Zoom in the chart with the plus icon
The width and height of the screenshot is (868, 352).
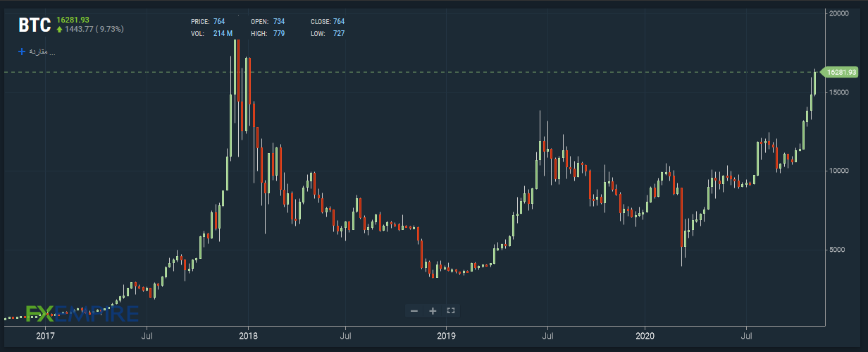click(433, 310)
